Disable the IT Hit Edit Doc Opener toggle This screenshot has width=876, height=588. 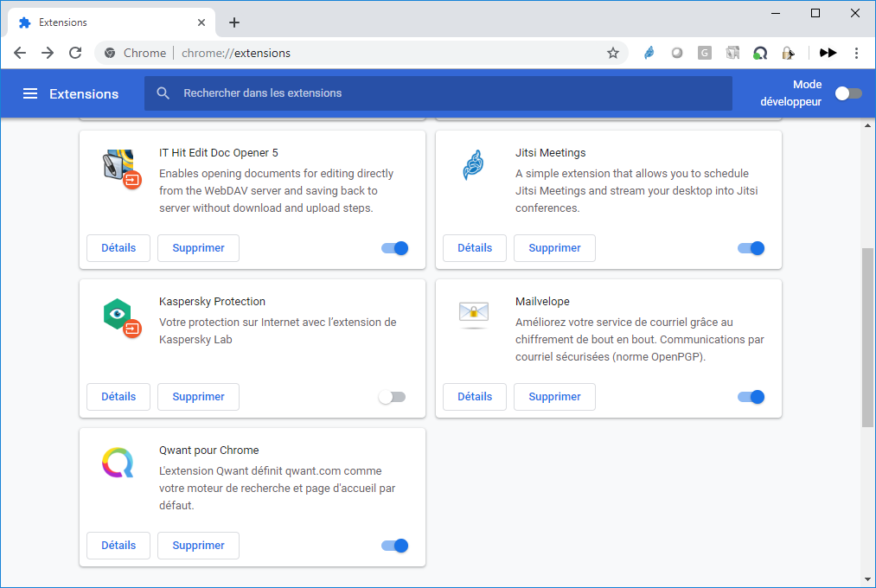pos(394,248)
